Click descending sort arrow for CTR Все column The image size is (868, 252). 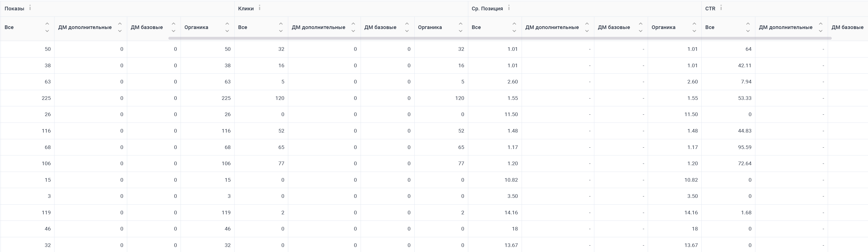pos(748,31)
